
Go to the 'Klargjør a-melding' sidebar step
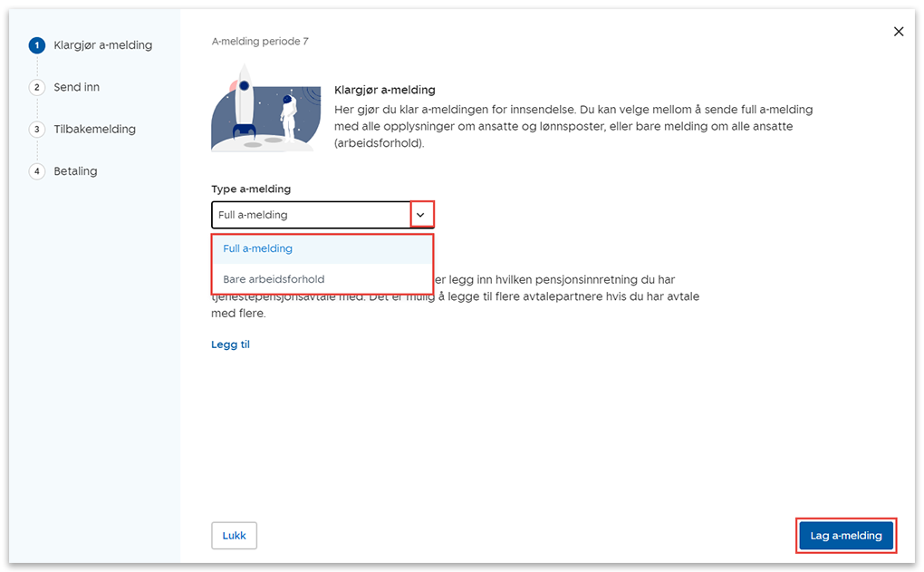click(102, 45)
